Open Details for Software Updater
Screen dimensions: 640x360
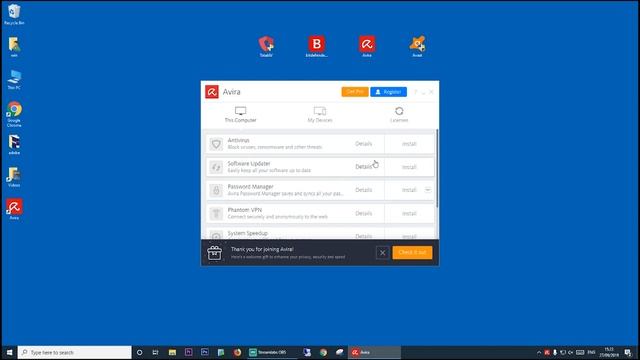click(x=363, y=167)
